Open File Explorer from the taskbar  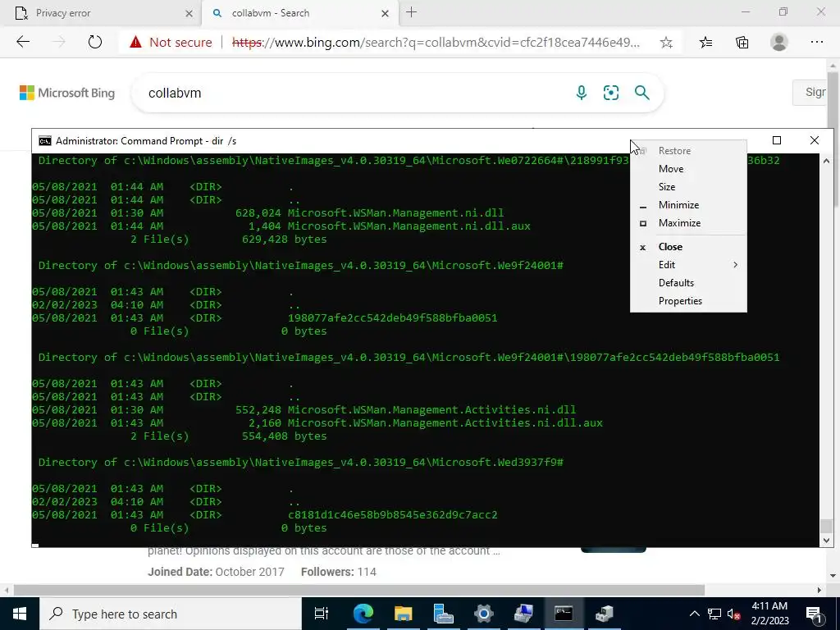(x=403, y=614)
